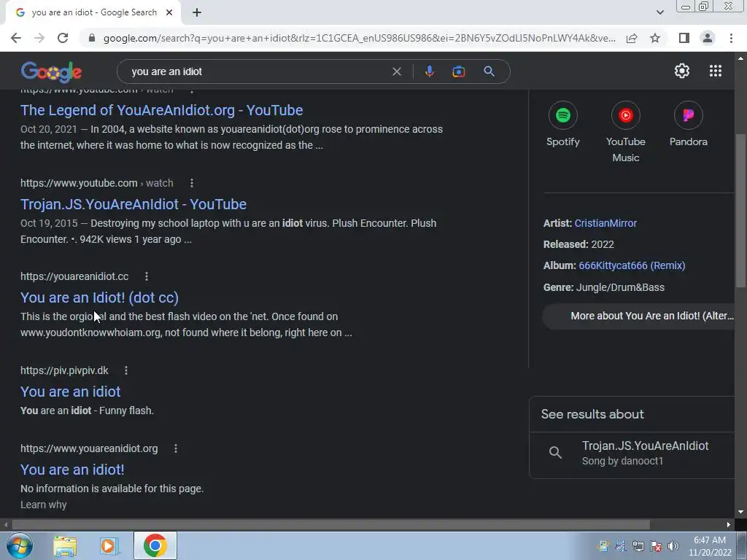
Task: Start a voice search with microphone
Action: [x=429, y=71]
